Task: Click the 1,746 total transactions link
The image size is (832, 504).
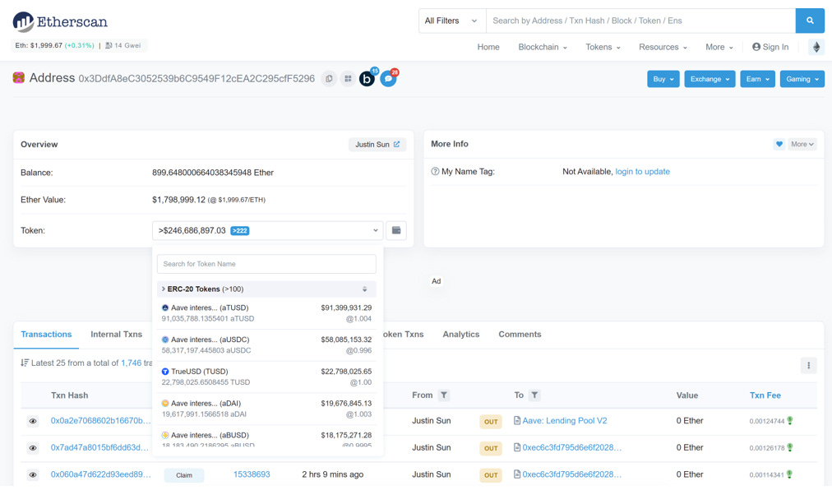Action: [x=131, y=363]
